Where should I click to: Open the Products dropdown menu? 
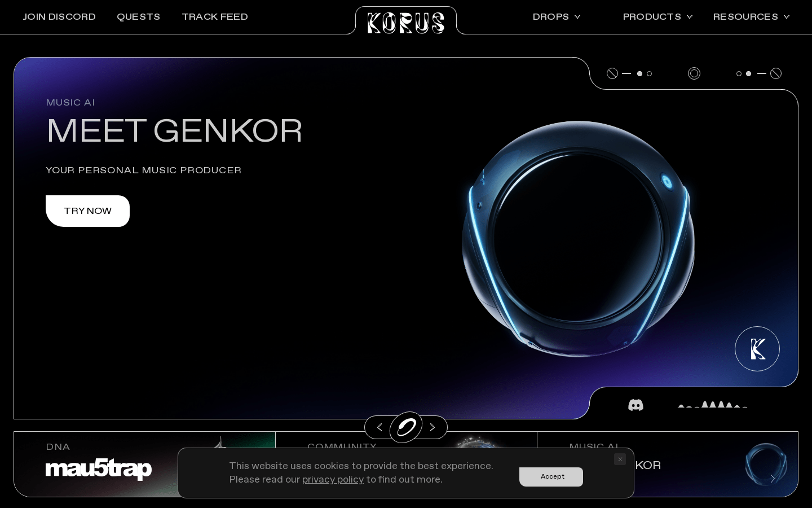[657, 17]
